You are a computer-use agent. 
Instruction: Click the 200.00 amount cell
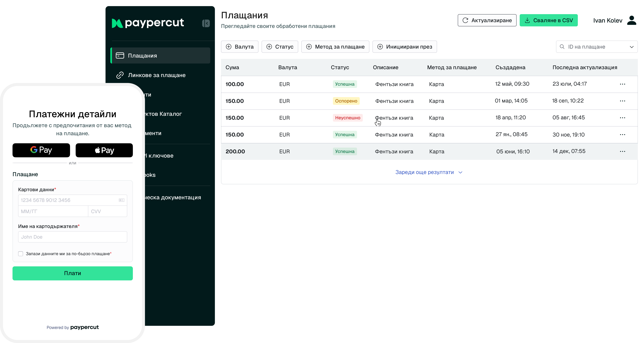tap(235, 152)
